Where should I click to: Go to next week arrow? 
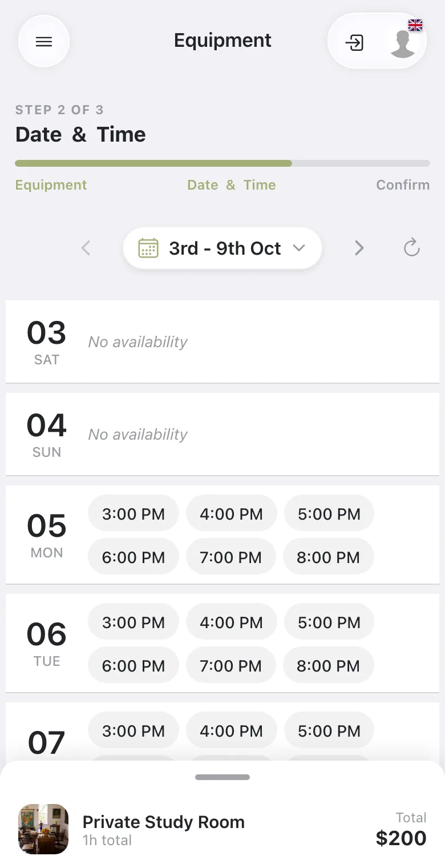coord(359,248)
